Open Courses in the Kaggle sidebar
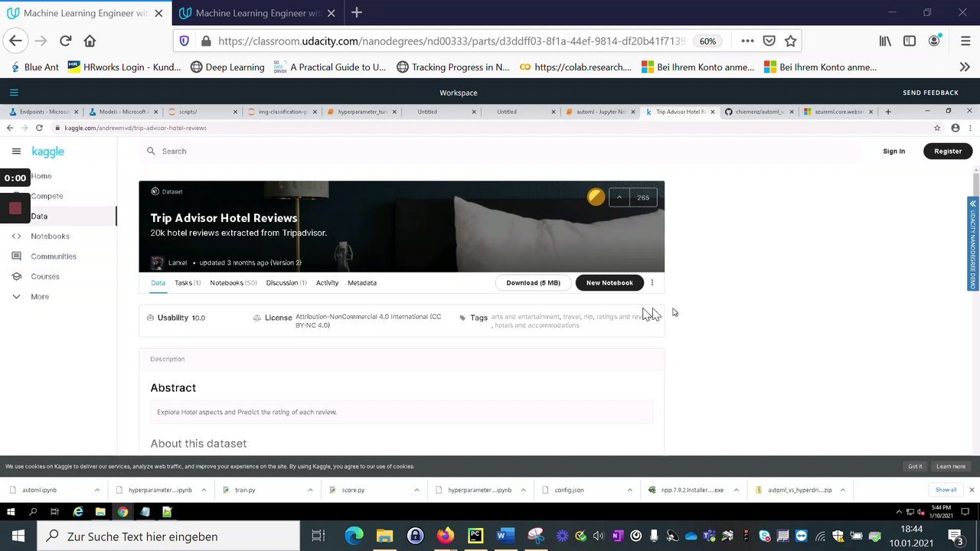This screenshot has width=980, height=551. click(x=45, y=276)
